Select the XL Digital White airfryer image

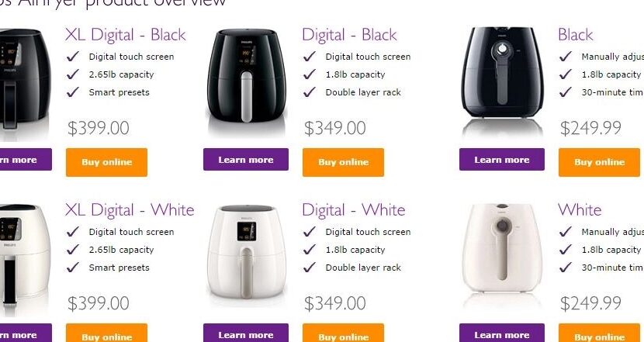tap(25, 254)
